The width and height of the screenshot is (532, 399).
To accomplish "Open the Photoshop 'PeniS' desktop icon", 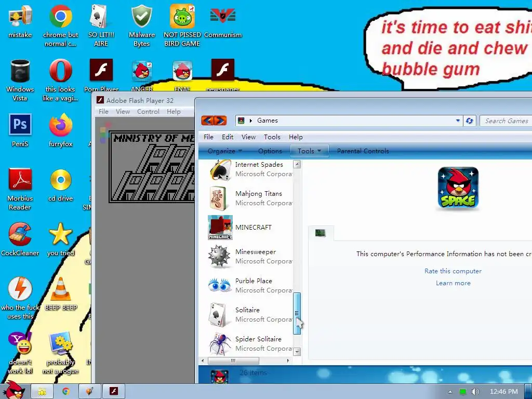I will 20,130.
